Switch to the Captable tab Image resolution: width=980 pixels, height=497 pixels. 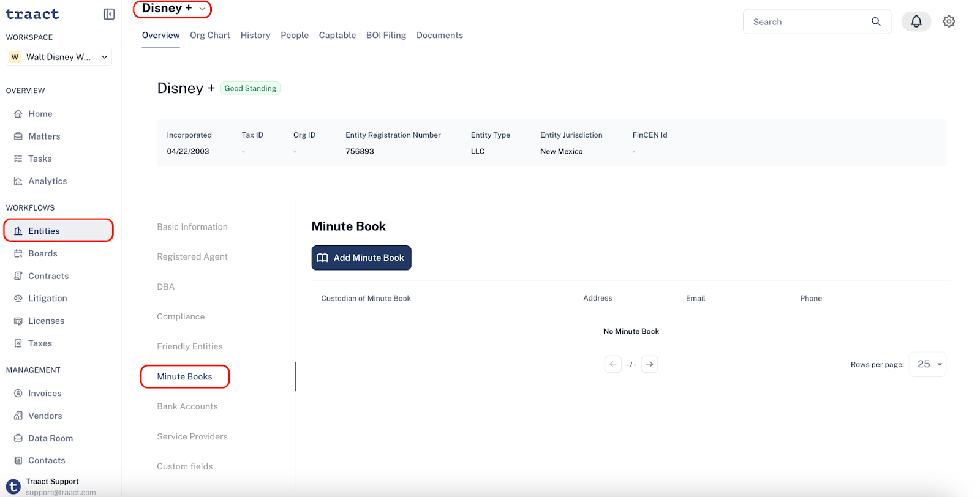[337, 35]
